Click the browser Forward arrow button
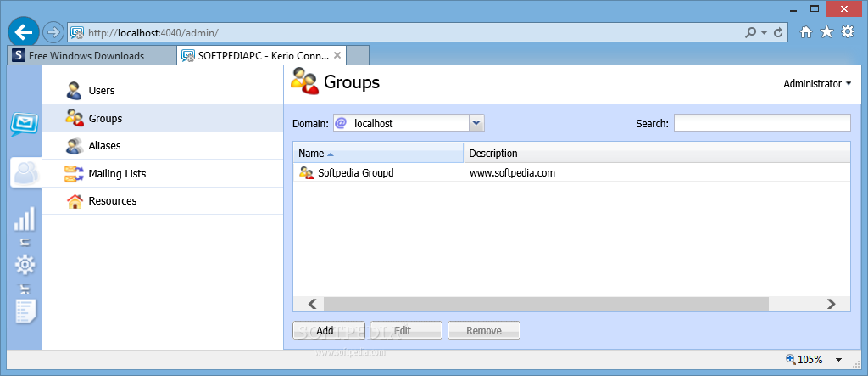 pyautogui.click(x=53, y=33)
